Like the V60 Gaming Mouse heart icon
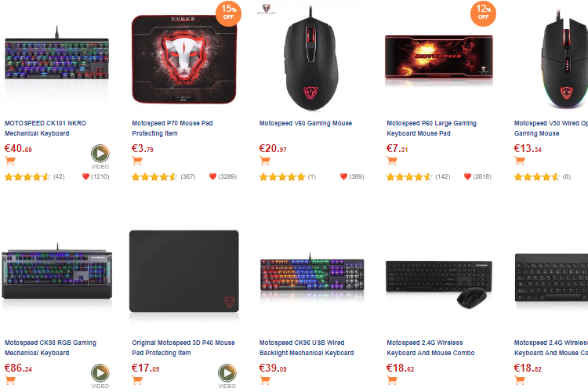This screenshot has height=392, width=588. pos(343,176)
